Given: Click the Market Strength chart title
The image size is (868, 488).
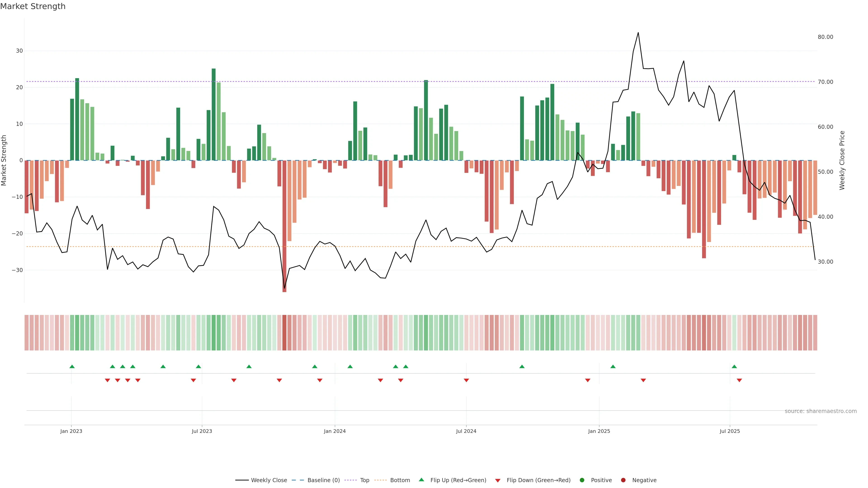Looking at the screenshot, I should [33, 6].
